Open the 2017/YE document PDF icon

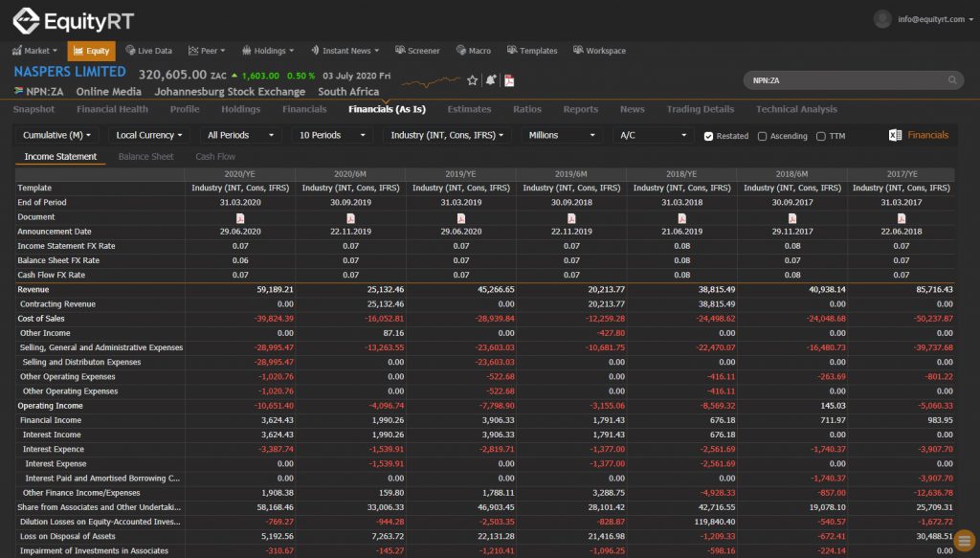coord(902,217)
